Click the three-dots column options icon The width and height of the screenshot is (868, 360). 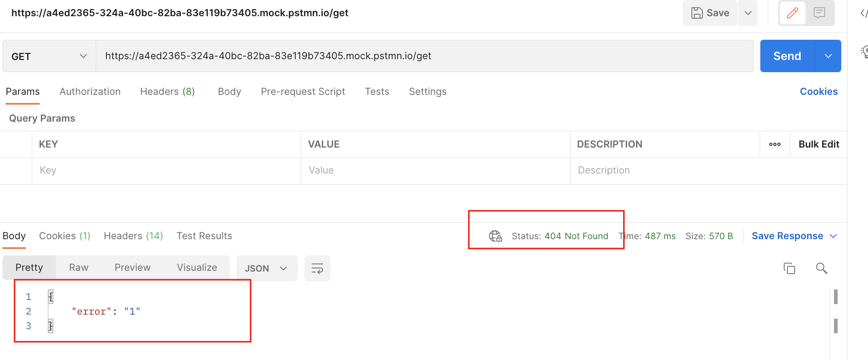(x=774, y=144)
